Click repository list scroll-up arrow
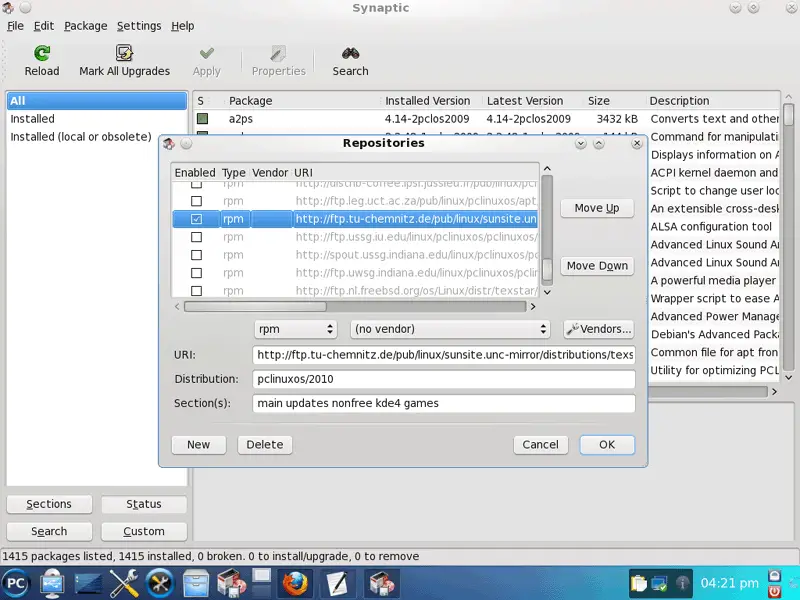The width and height of the screenshot is (800, 600). tap(547, 168)
